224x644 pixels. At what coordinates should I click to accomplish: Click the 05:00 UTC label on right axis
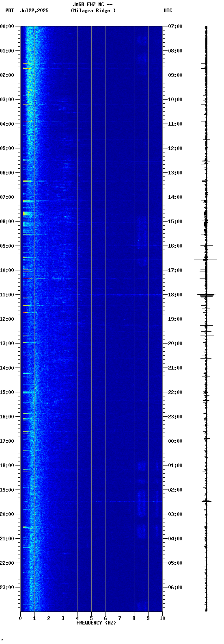tap(175, 563)
